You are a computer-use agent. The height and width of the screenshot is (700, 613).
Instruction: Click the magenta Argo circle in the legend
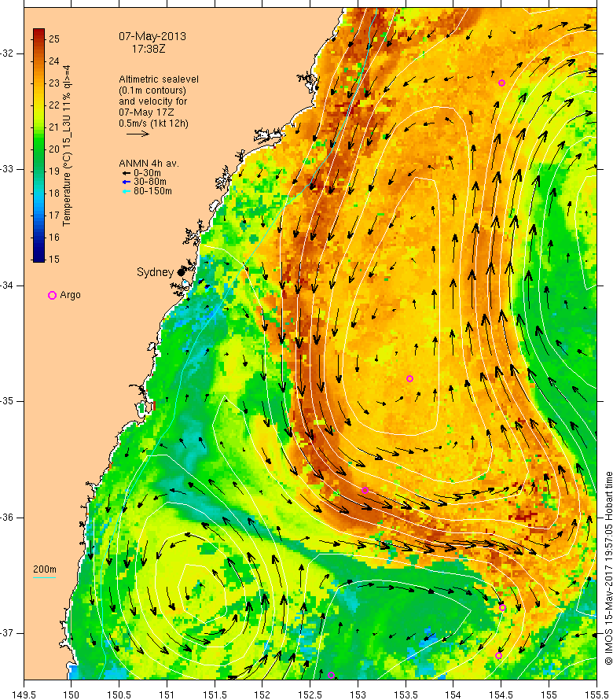click(52, 295)
